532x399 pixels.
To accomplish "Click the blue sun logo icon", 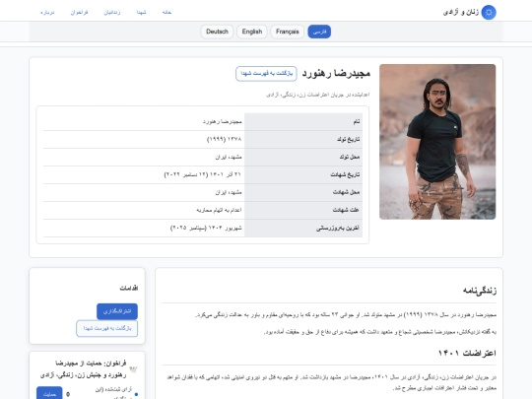I will pos(489,12).
